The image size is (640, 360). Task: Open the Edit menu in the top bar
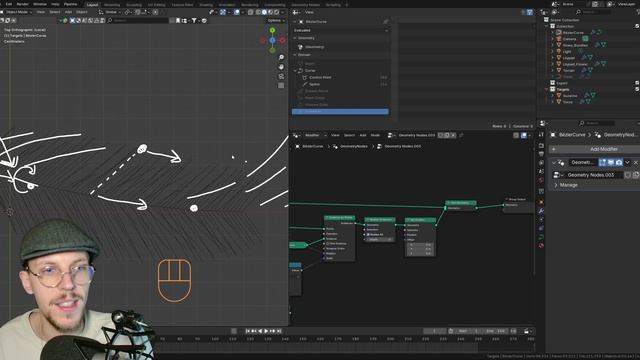(9, 4)
